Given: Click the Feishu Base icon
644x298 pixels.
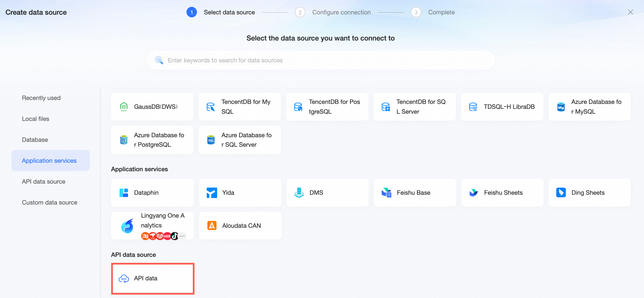Looking at the screenshot, I should (386, 193).
